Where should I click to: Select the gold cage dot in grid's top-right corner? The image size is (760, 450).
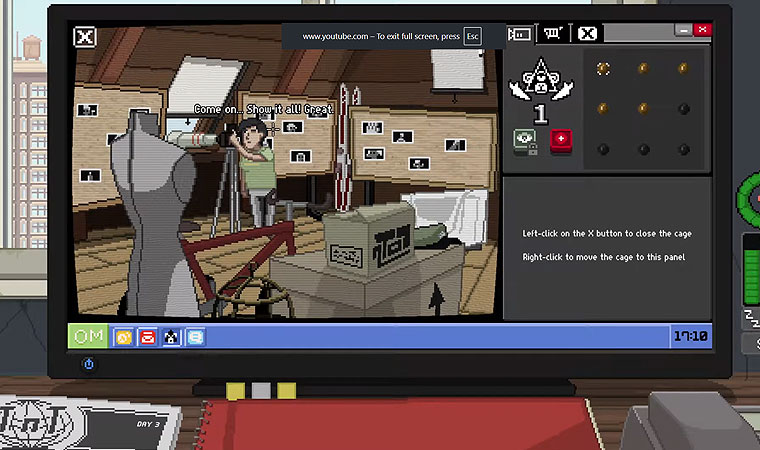(x=683, y=68)
